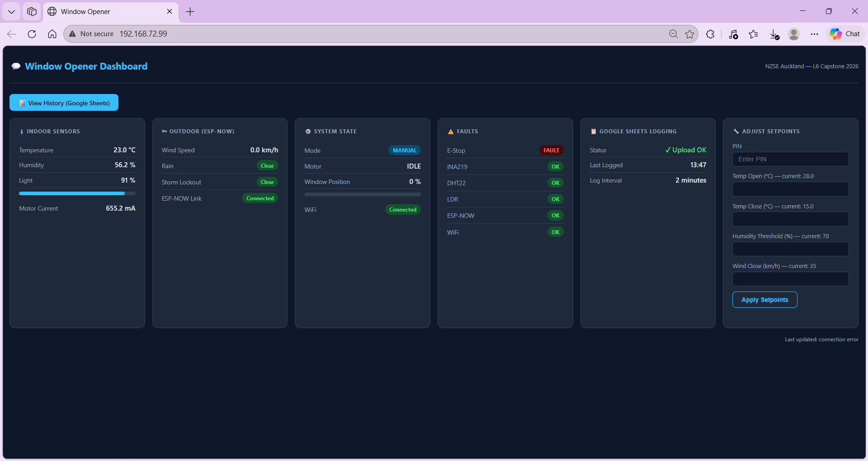868x461 pixels.
Task: Click the browser back arrow
Action: click(x=12, y=34)
